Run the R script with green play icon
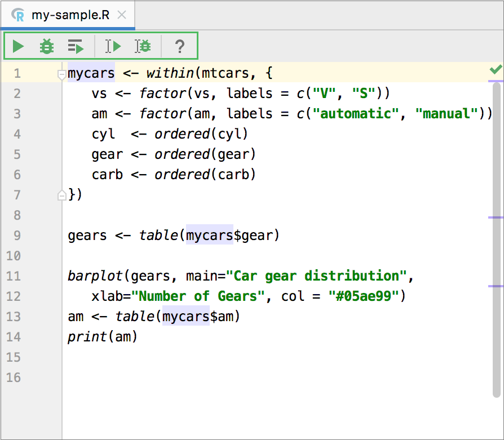504x440 pixels. pos(19,46)
